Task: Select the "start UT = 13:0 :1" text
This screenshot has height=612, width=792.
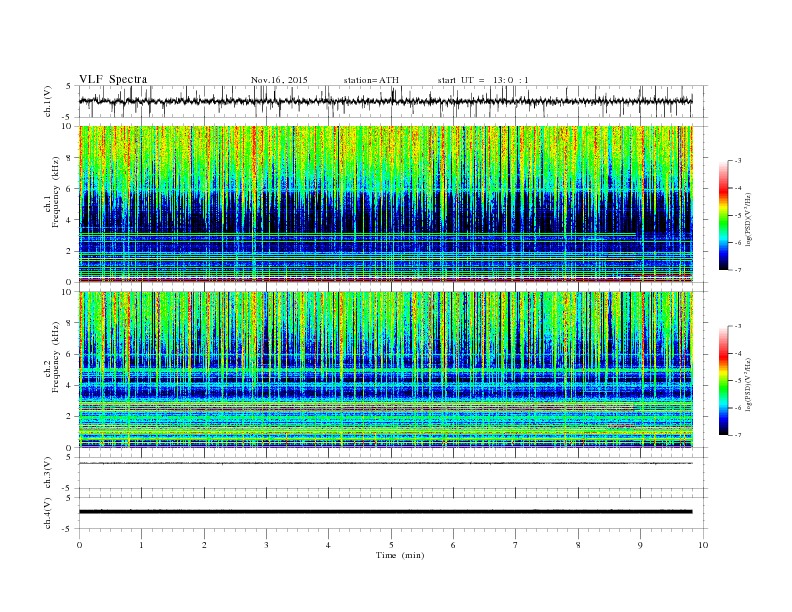Action: pos(483,80)
